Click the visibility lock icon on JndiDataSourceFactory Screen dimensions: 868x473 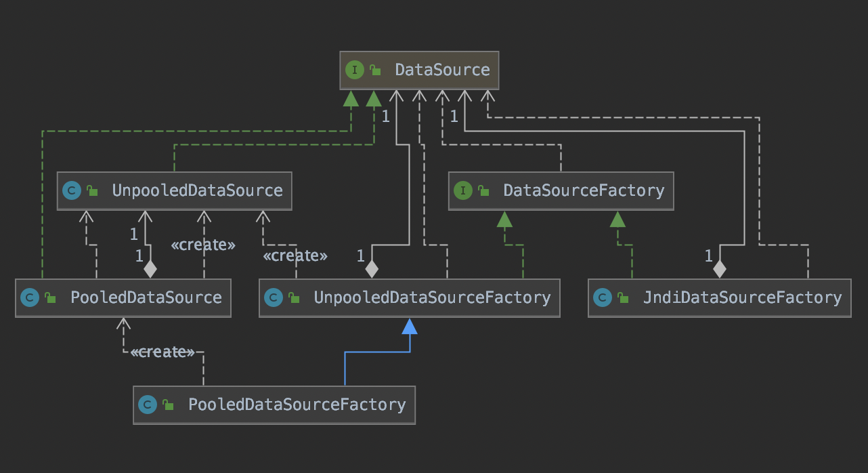(x=622, y=297)
